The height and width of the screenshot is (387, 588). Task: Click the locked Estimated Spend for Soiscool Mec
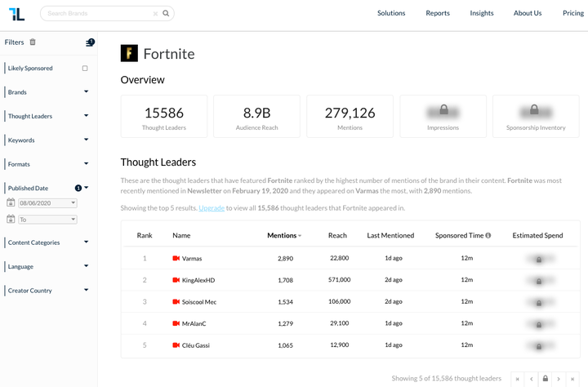click(x=539, y=303)
